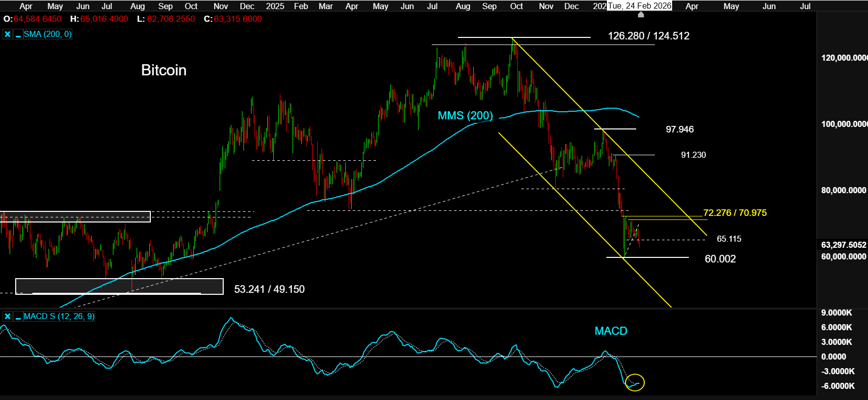Viewport: 868px width, 400px height.
Task: Minimize the MACD S indicator pane
Action: [18, 317]
